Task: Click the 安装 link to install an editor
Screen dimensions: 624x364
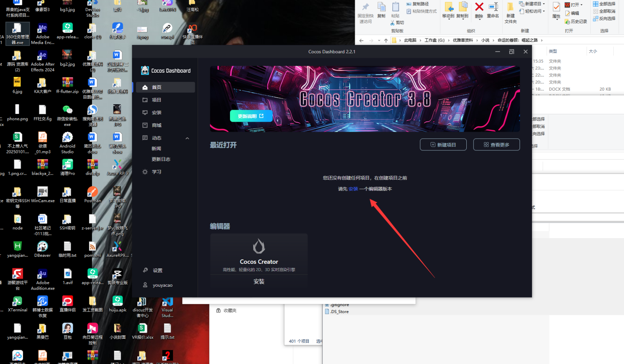Action: click(x=352, y=188)
